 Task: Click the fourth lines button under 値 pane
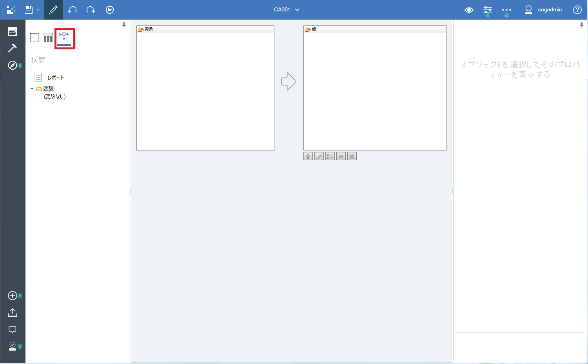[341, 156]
